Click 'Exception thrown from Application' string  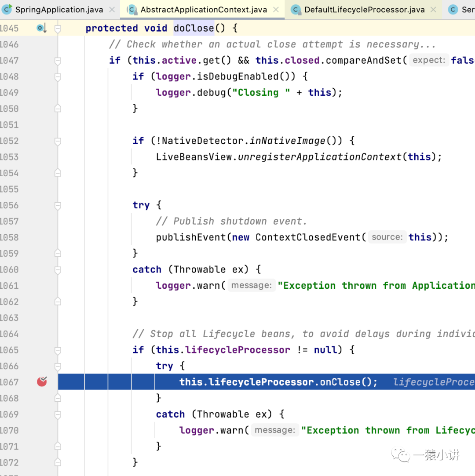click(x=376, y=286)
